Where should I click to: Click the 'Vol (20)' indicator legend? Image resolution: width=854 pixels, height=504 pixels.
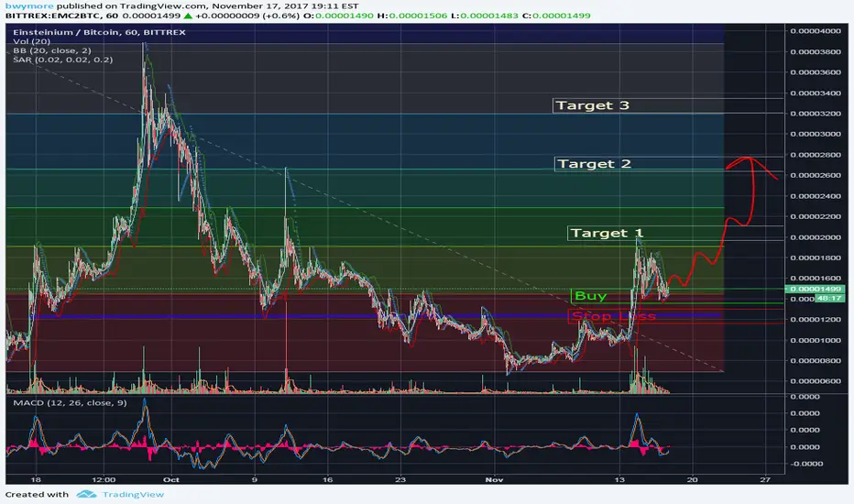click(x=31, y=41)
